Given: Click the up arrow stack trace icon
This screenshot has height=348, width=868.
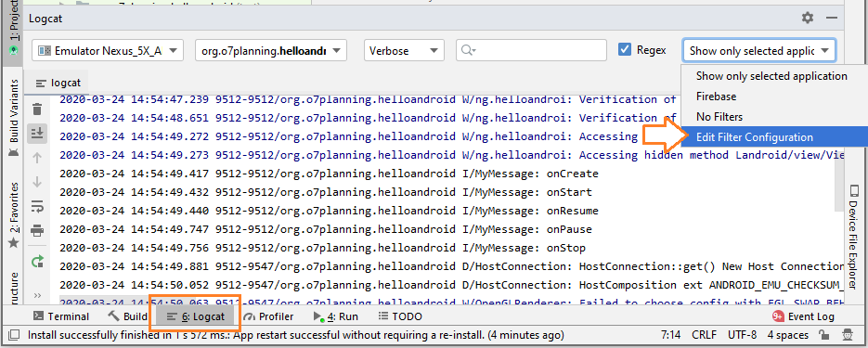Looking at the screenshot, I should (x=37, y=158).
